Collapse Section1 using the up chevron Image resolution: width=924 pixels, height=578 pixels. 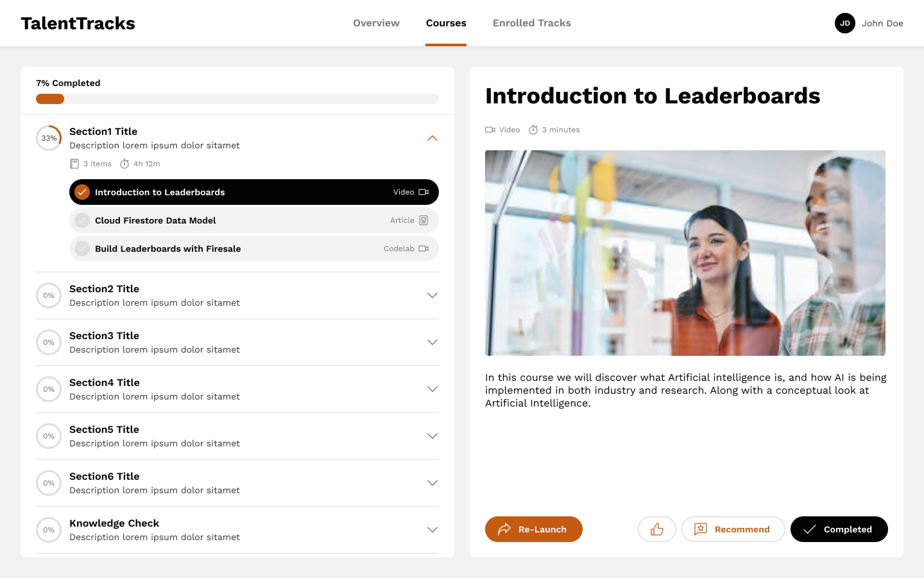tap(432, 138)
